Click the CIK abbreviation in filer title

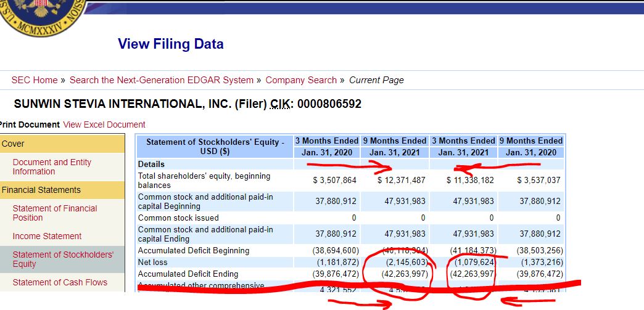coord(280,104)
